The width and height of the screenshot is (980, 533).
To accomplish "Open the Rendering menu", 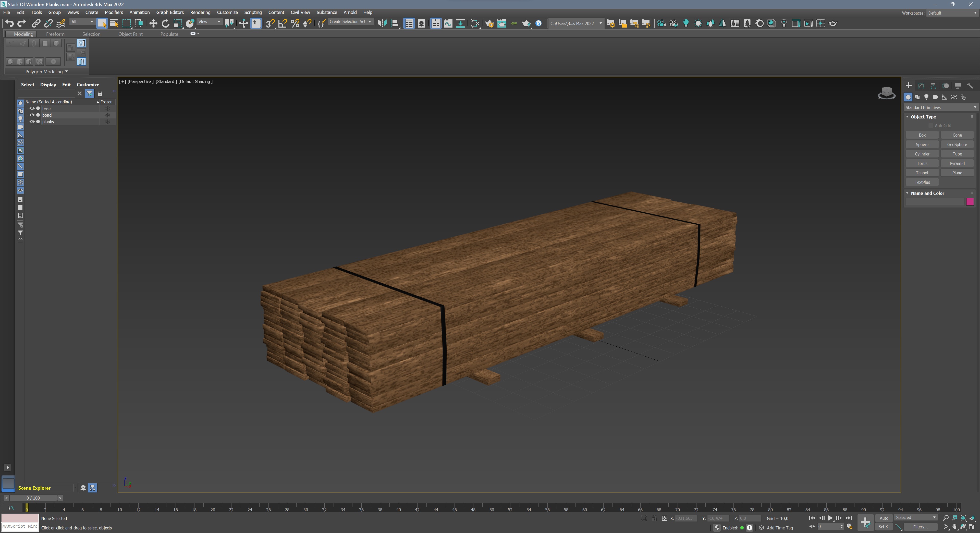I will click(200, 12).
